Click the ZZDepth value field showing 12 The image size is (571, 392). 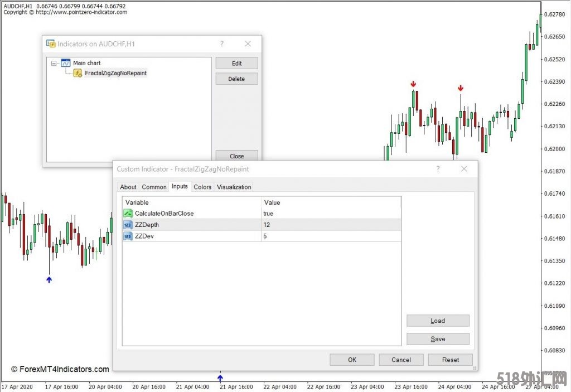[331, 225]
